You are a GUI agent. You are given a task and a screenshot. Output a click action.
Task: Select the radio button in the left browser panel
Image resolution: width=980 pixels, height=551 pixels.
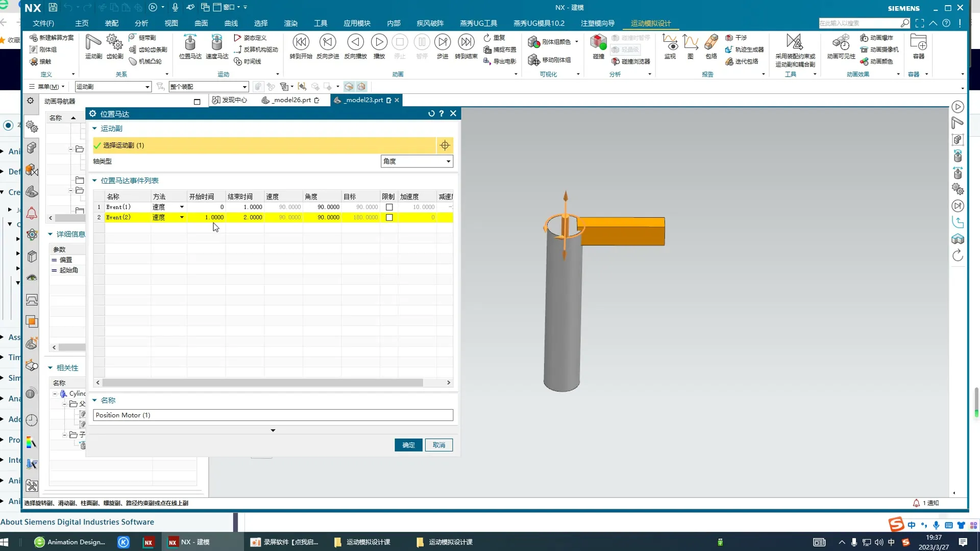(8, 126)
